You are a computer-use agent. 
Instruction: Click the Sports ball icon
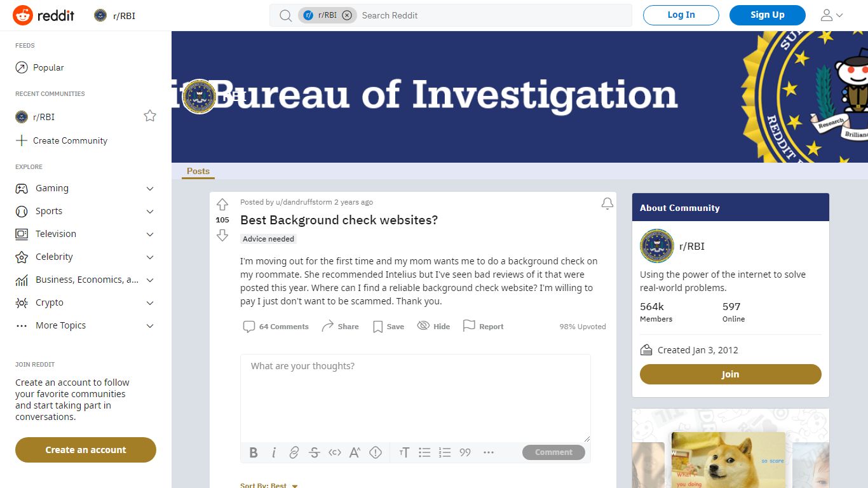coord(22,212)
